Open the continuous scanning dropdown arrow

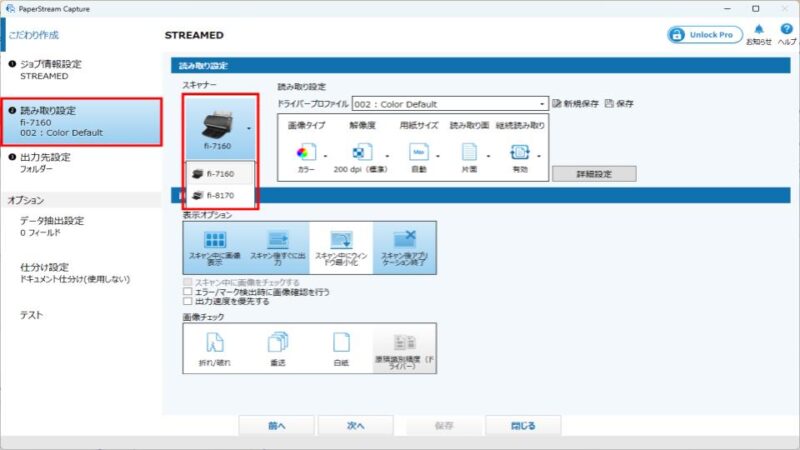coord(539,156)
